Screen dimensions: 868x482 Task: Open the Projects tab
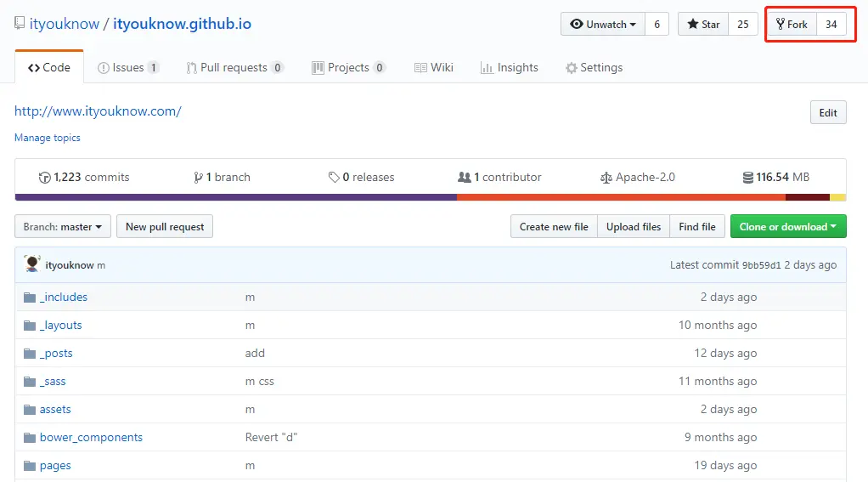[x=349, y=68]
